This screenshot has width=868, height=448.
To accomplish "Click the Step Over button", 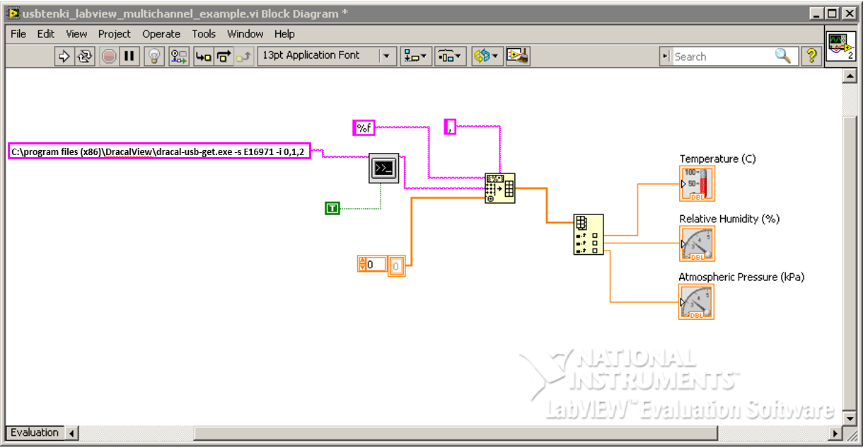I will point(224,57).
